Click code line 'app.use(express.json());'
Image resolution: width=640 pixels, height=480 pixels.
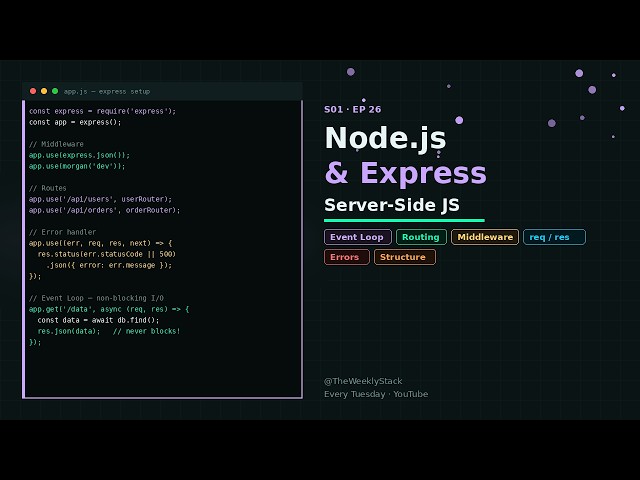click(x=79, y=155)
